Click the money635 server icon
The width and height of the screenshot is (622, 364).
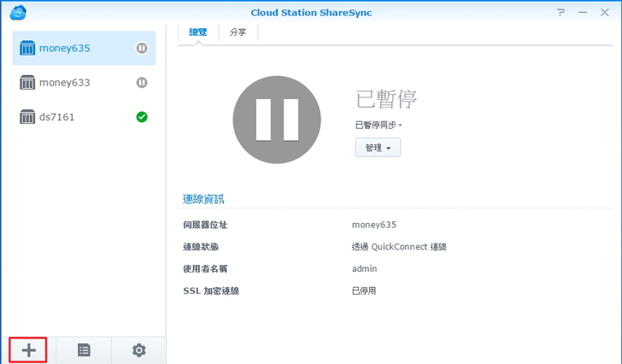tap(27, 49)
